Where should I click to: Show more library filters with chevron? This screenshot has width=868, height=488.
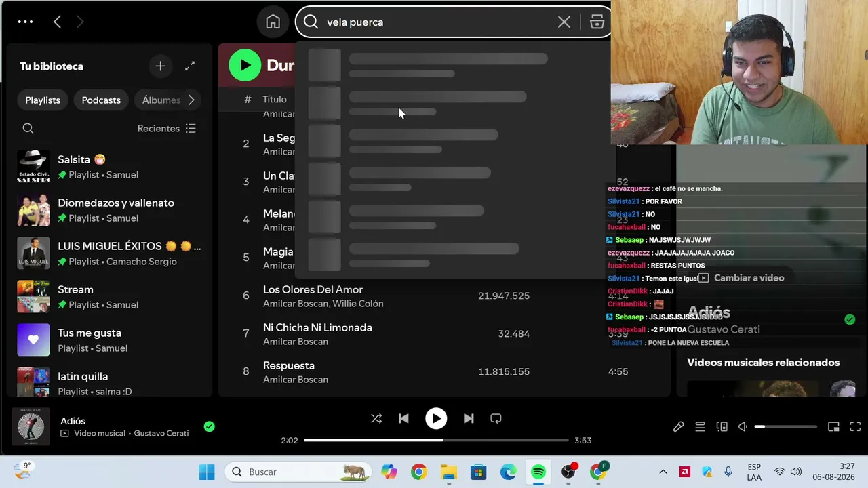tap(191, 100)
